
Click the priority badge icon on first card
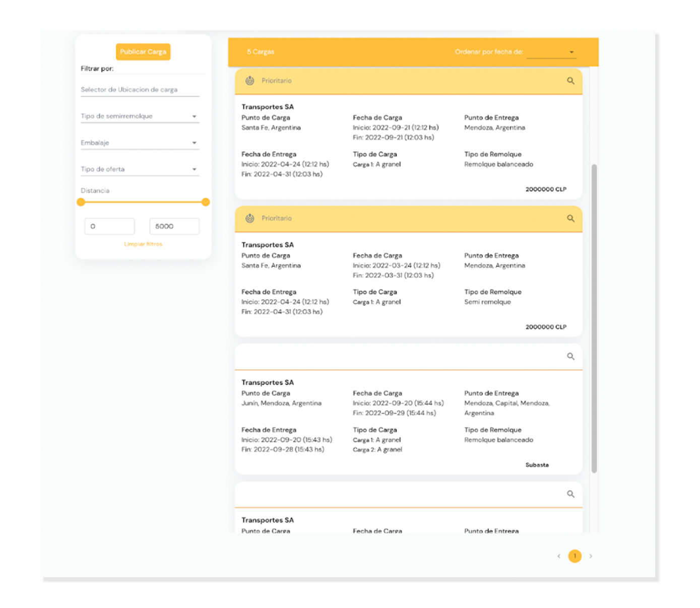pyautogui.click(x=249, y=81)
